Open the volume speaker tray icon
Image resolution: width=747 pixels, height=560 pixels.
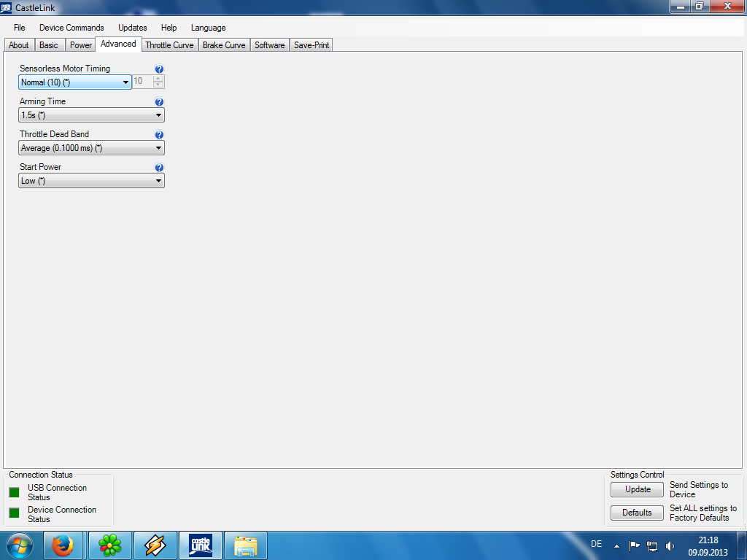670,546
